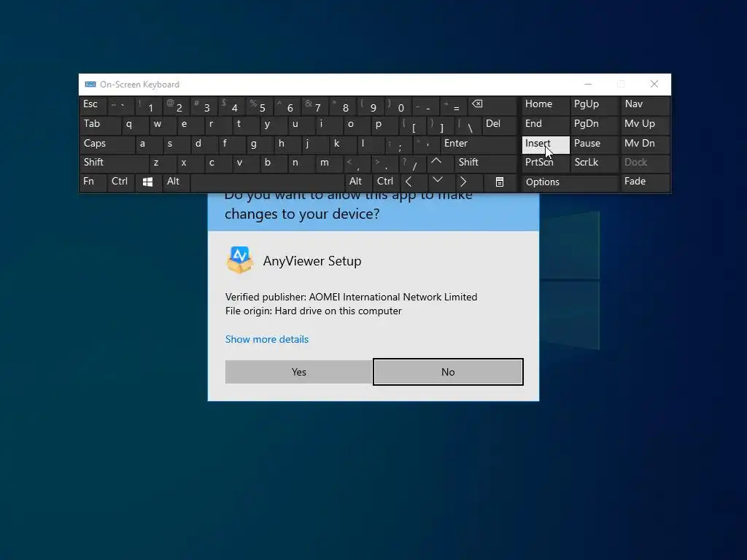This screenshot has height=560, width=747.
Task: Toggle the Caps lock key
Action: click(107, 144)
